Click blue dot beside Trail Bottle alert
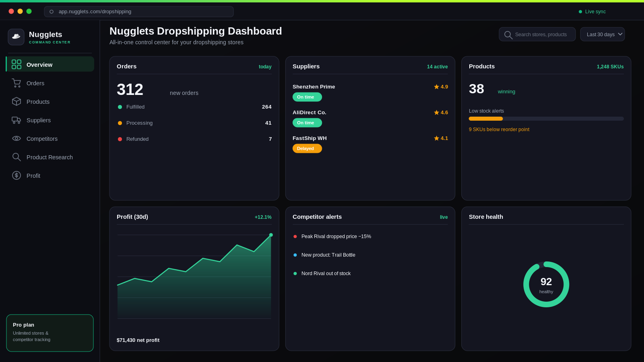Image resolution: width=644 pixels, height=362 pixels. (295, 255)
